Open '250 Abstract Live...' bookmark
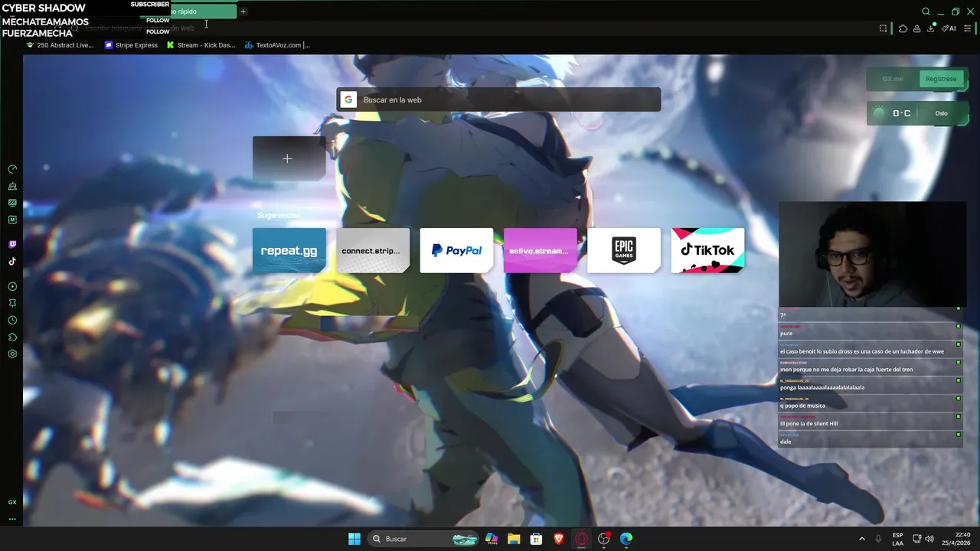 click(60, 45)
